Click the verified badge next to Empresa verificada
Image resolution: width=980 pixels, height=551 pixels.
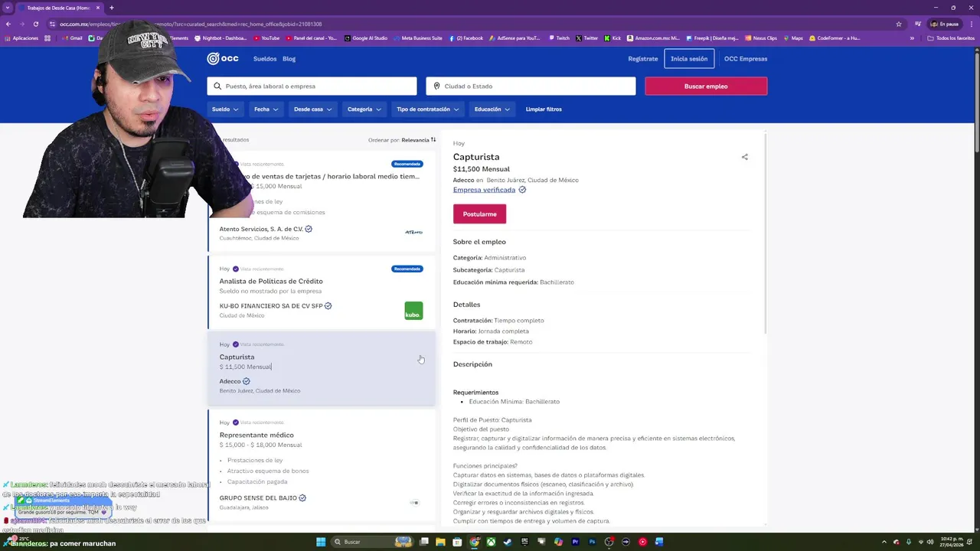point(522,190)
